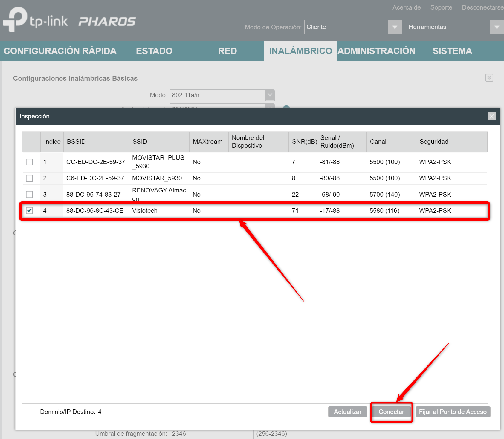Click Fijar al Punto de Acceso button
The height and width of the screenshot is (439, 504).
(x=453, y=412)
